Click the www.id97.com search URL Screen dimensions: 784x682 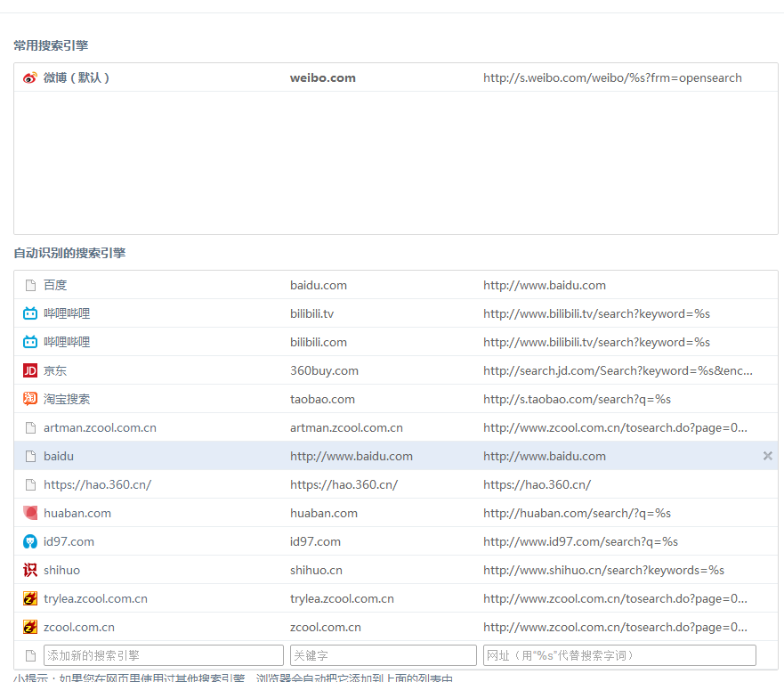click(580, 542)
